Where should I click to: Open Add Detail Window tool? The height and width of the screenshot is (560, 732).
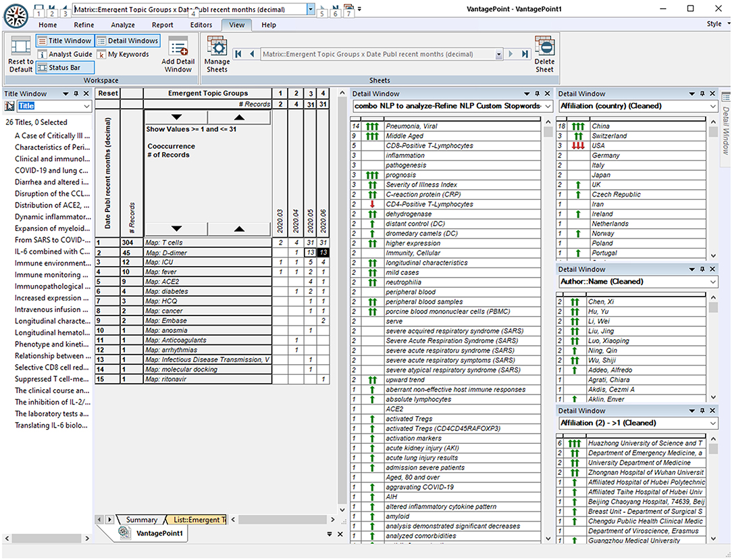(x=178, y=55)
